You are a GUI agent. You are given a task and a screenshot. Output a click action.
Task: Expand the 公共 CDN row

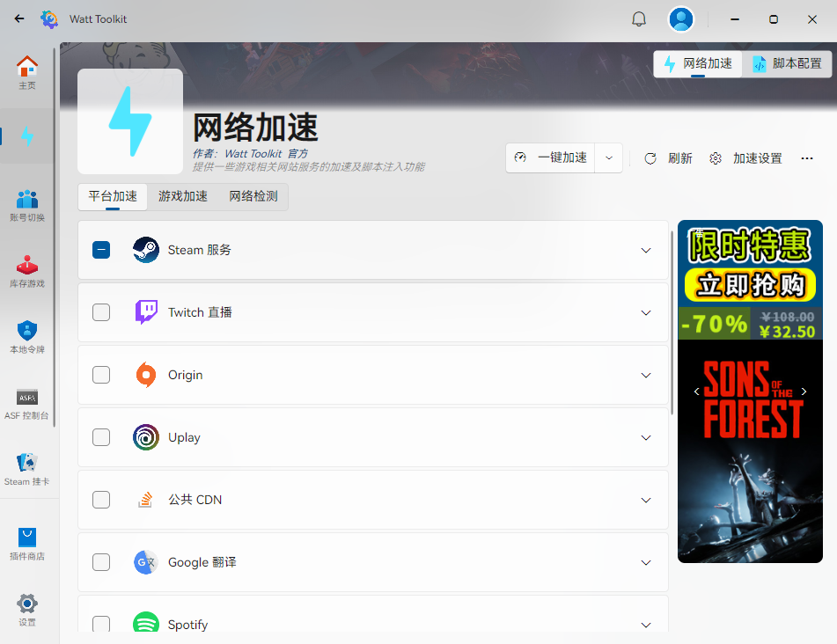point(646,500)
